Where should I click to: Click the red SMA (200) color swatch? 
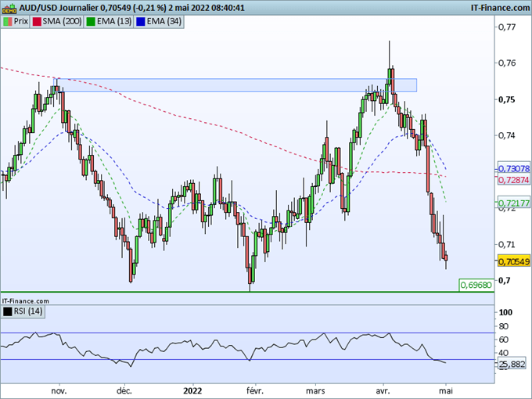[x=37, y=22]
